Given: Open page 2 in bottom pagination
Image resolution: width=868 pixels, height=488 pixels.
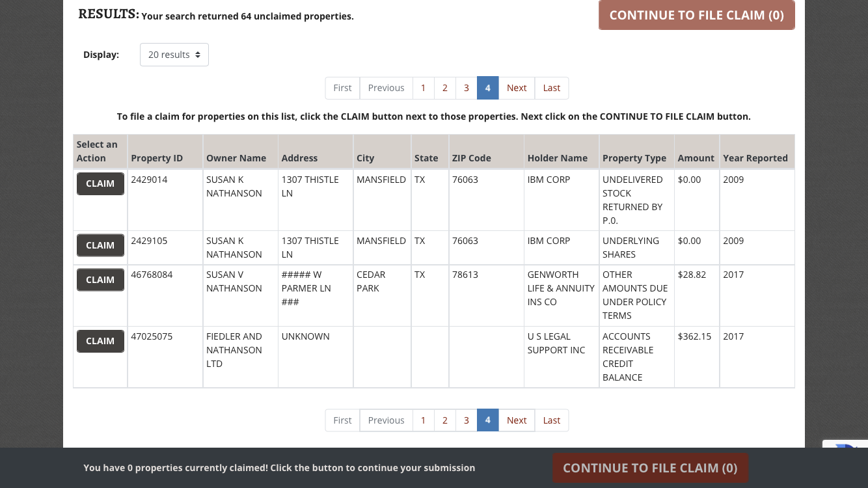Looking at the screenshot, I should tap(444, 420).
